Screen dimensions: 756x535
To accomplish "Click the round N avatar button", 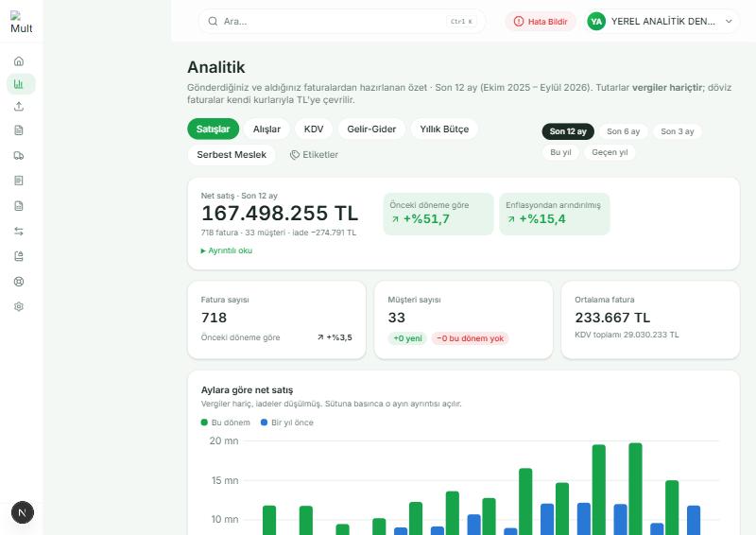I will [22, 512].
